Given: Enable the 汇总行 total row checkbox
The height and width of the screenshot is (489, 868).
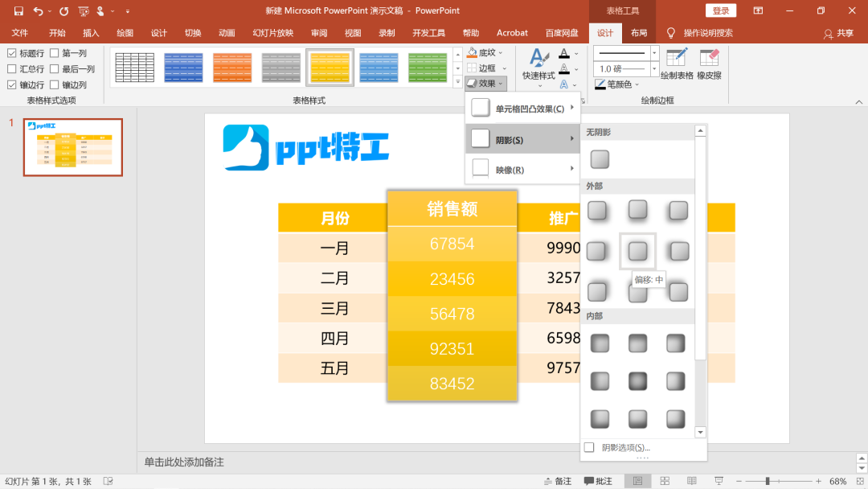Looking at the screenshot, I should pyautogui.click(x=11, y=68).
